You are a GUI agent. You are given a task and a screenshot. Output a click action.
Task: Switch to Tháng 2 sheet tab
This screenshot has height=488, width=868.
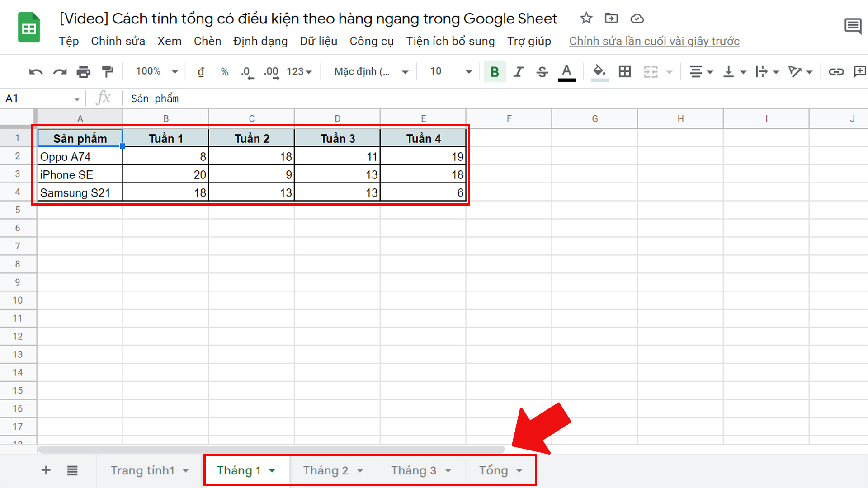(334, 470)
